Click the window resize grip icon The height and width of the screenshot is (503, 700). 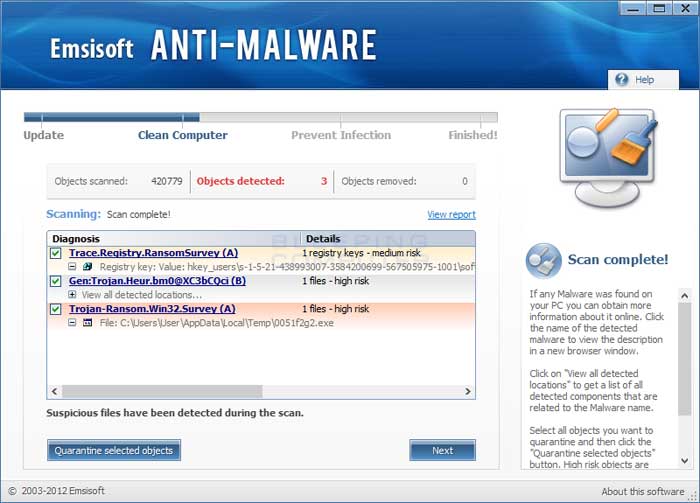693,495
